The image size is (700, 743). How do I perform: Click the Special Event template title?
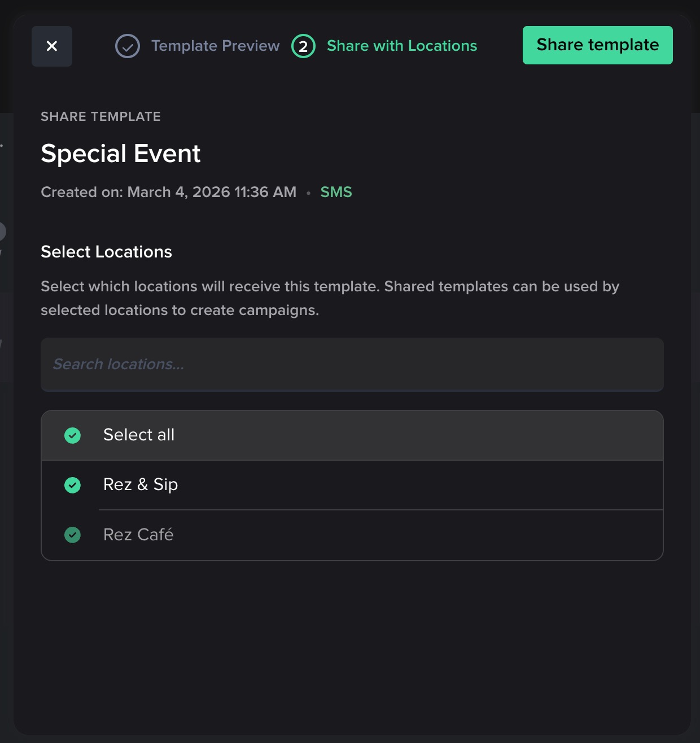121,154
